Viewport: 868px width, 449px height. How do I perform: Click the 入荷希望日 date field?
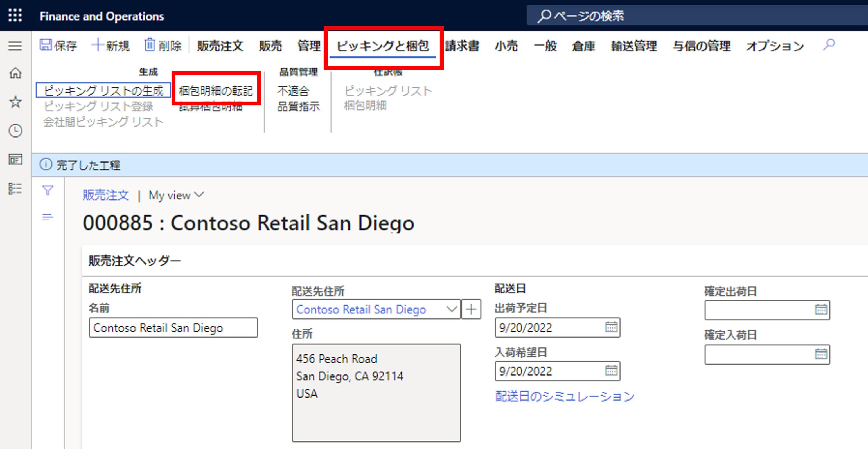click(557, 371)
